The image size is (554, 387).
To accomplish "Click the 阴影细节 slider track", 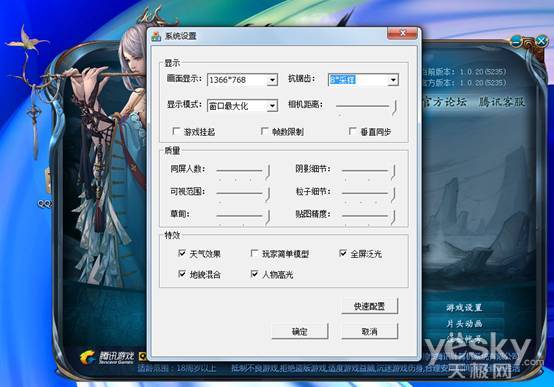I will coord(369,170).
